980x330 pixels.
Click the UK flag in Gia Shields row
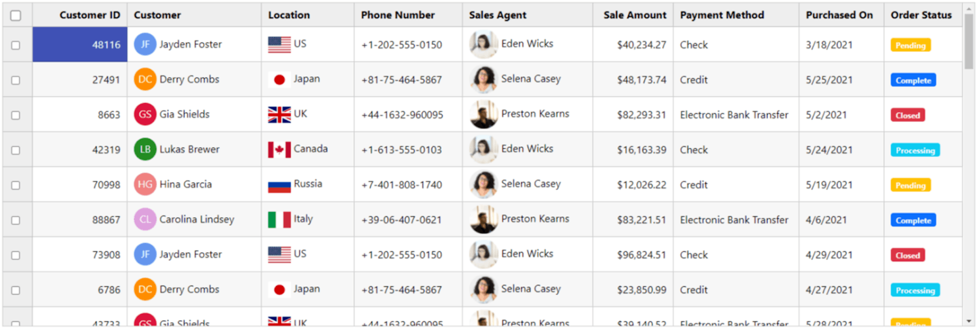tap(279, 114)
